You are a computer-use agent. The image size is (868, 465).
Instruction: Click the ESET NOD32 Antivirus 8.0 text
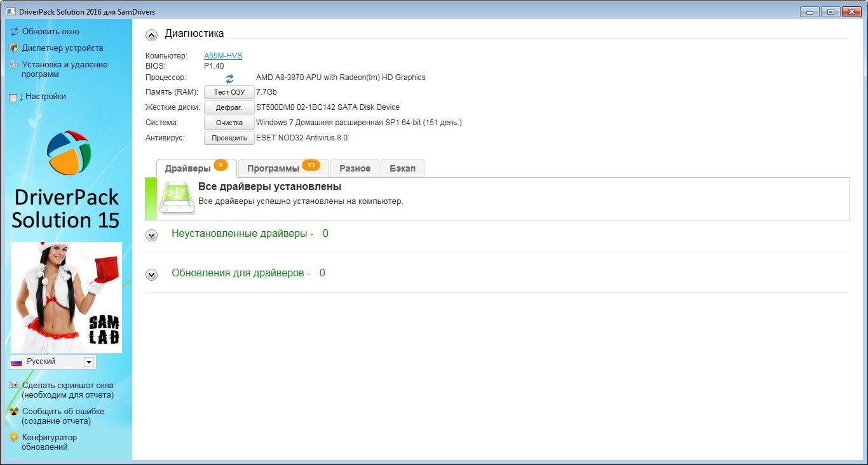tap(302, 138)
